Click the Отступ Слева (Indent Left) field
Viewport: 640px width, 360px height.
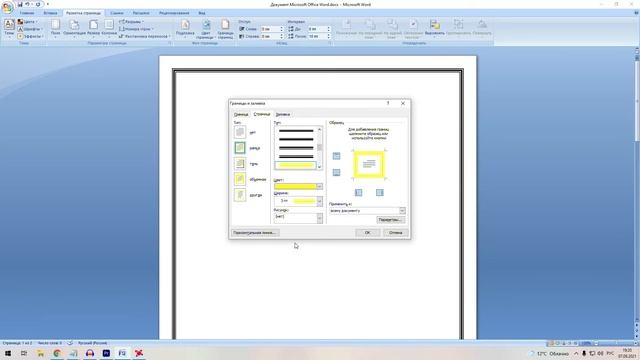pos(272,29)
